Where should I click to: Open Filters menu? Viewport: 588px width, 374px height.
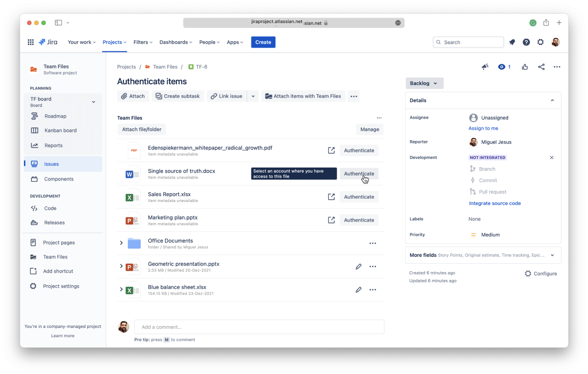tap(143, 42)
